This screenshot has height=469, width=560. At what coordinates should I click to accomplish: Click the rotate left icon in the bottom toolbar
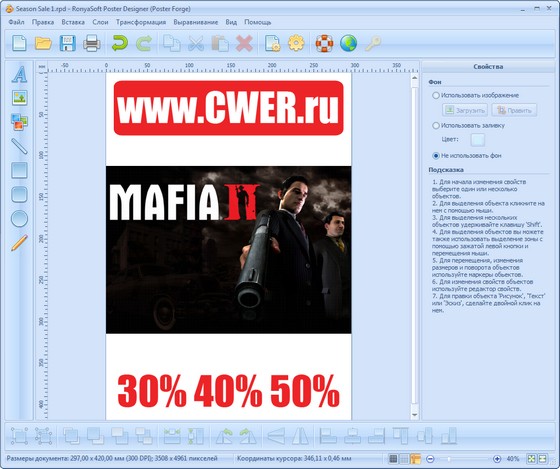[x=224, y=436]
